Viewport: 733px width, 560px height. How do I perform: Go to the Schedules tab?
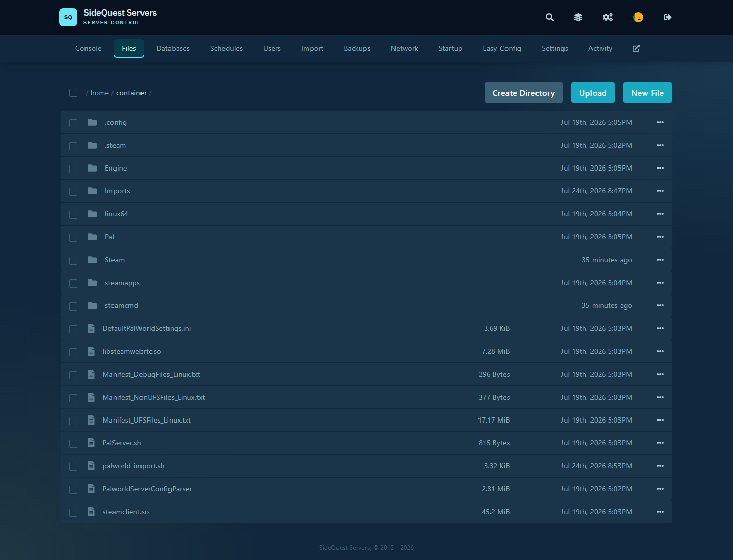point(227,48)
